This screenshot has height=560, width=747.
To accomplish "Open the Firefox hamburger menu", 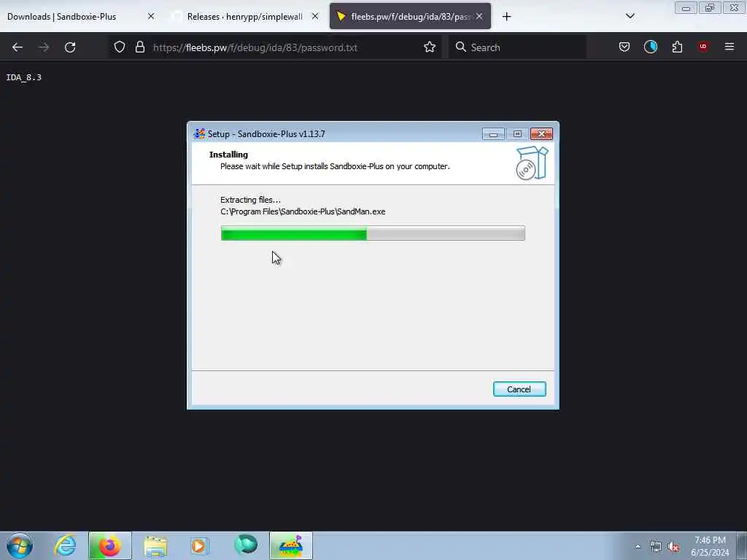I will click(729, 47).
